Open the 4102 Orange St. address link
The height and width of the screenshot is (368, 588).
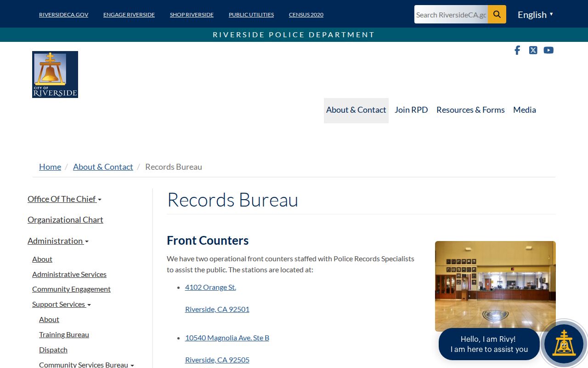[210, 287]
